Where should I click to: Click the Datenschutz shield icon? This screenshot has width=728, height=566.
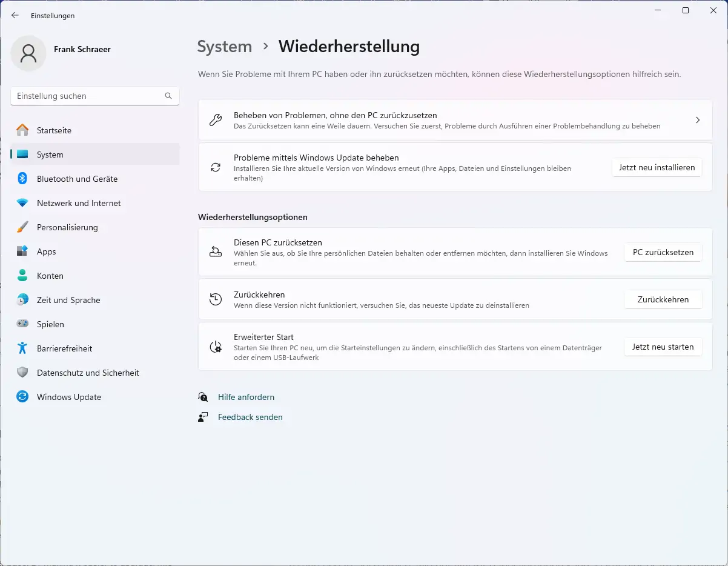point(22,373)
